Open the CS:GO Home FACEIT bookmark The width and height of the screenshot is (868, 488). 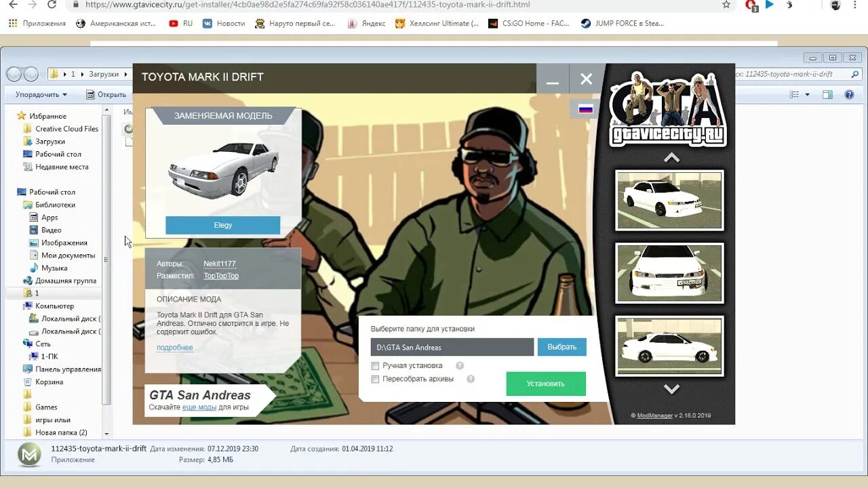(x=529, y=23)
